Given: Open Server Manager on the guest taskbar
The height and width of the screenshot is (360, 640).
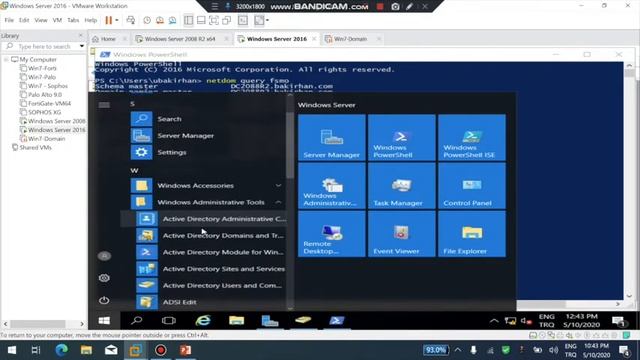Looking at the screenshot, I should (x=270, y=321).
